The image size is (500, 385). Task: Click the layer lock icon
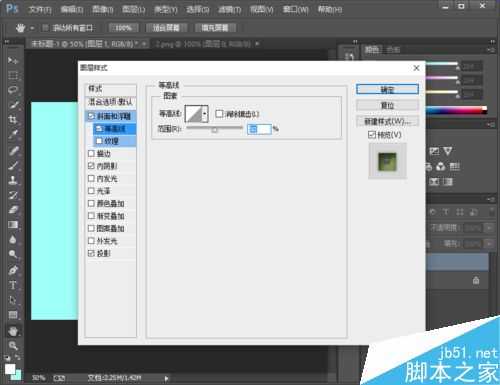[x=476, y=280]
